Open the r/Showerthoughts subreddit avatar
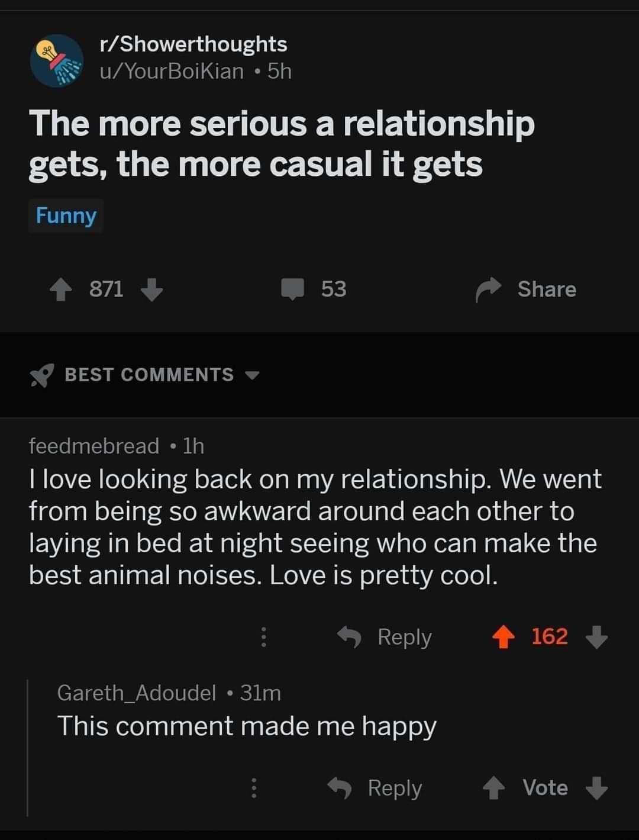This screenshot has width=639, height=840. [x=57, y=60]
